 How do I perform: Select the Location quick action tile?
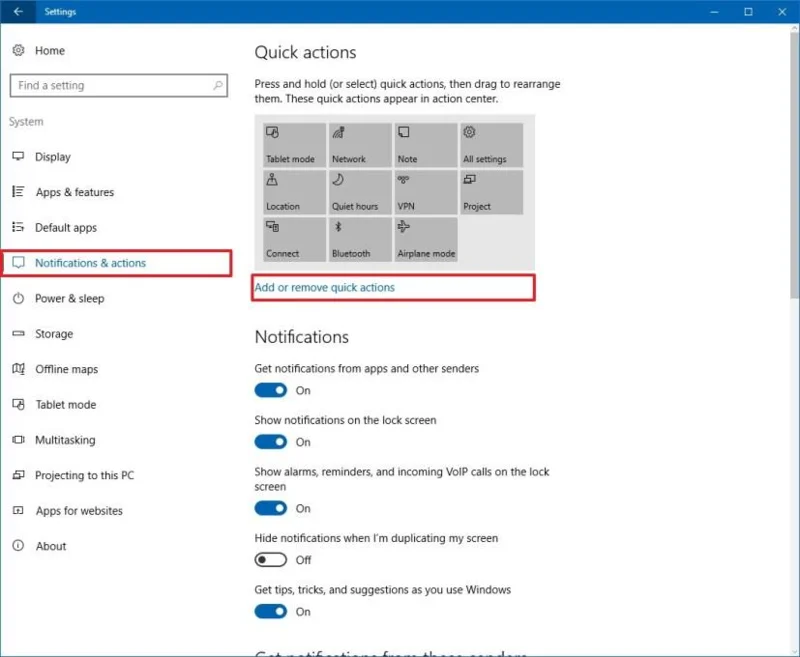point(294,192)
